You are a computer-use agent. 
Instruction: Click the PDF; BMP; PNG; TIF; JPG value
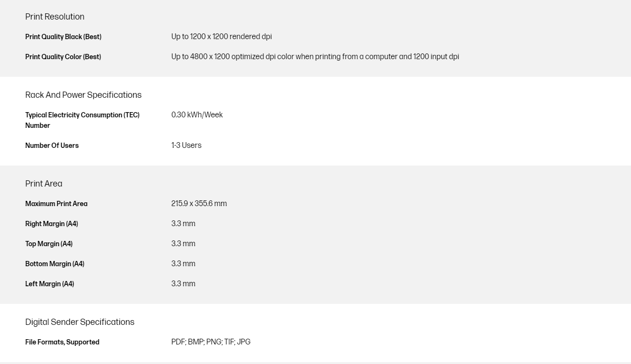pyautogui.click(x=211, y=342)
